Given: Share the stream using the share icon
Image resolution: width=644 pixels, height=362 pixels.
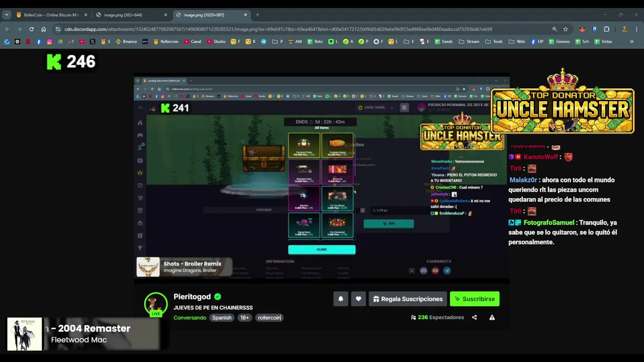Looking at the screenshot, I should click(x=474, y=317).
